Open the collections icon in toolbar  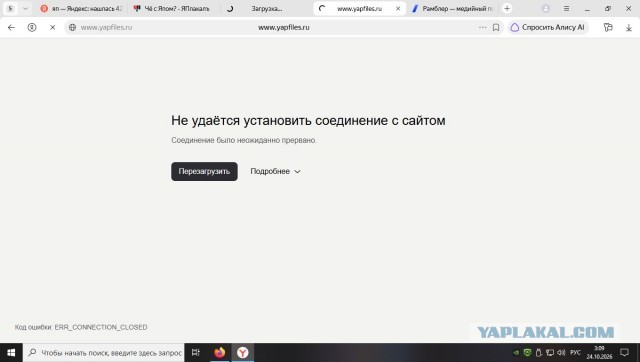tap(608, 27)
